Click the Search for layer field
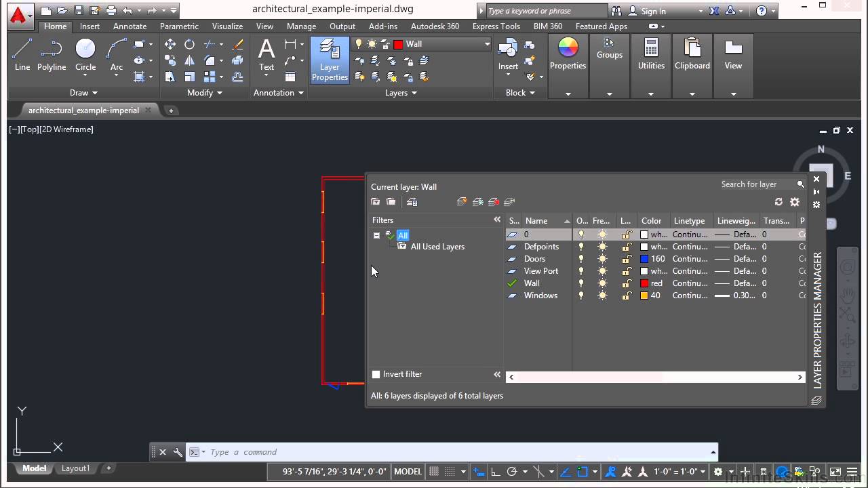The height and width of the screenshot is (488, 868). tap(757, 184)
